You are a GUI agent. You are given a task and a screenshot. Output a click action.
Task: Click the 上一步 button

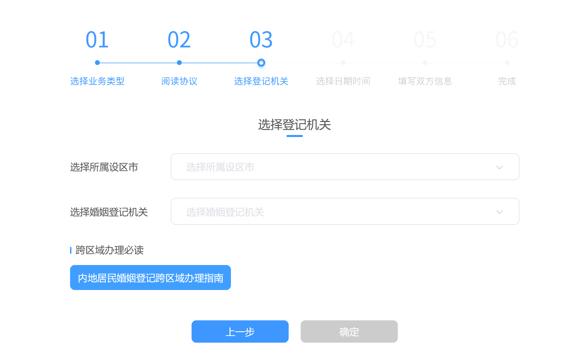[240, 332]
